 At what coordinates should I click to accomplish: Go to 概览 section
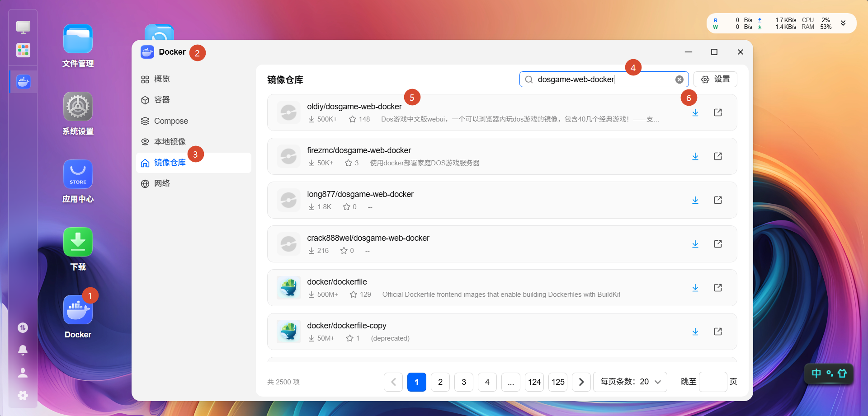pyautogui.click(x=193, y=79)
